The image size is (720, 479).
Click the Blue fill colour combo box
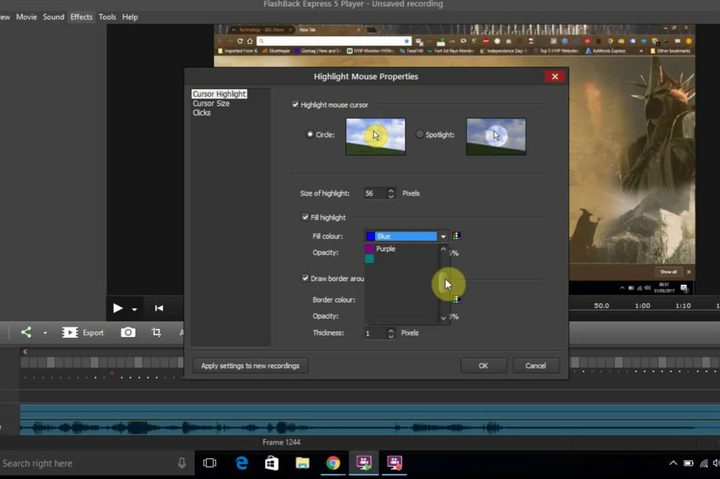[x=406, y=236]
